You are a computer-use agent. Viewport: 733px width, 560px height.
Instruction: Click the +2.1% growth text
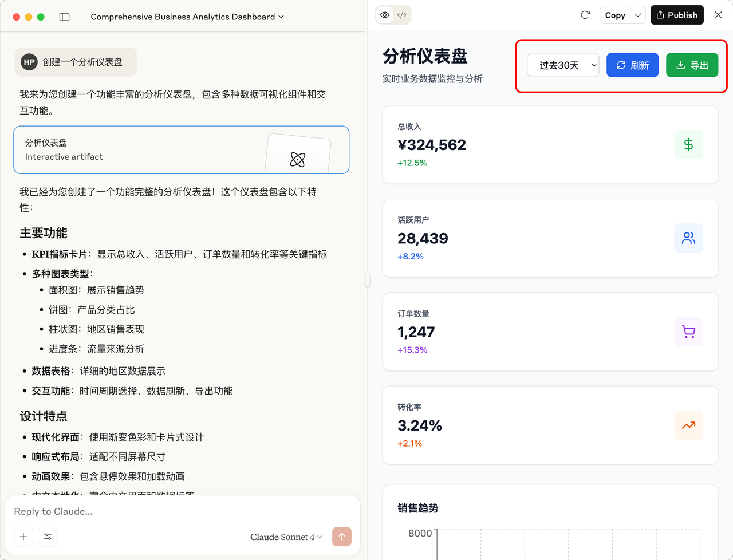click(x=409, y=444)
